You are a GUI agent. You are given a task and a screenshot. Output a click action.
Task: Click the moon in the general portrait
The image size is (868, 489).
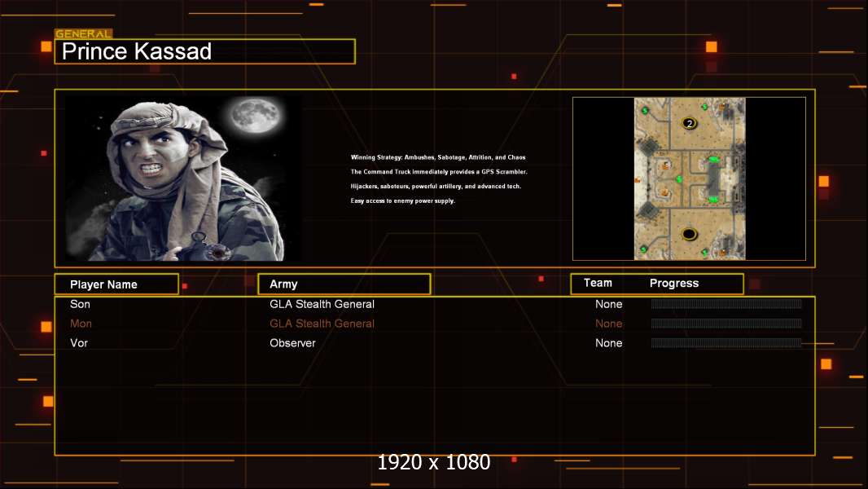[256, 115]
